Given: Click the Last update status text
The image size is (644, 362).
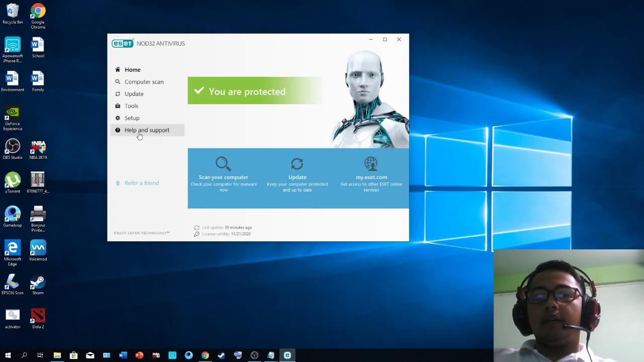Looking at the screenshot, I should point(227,228).
